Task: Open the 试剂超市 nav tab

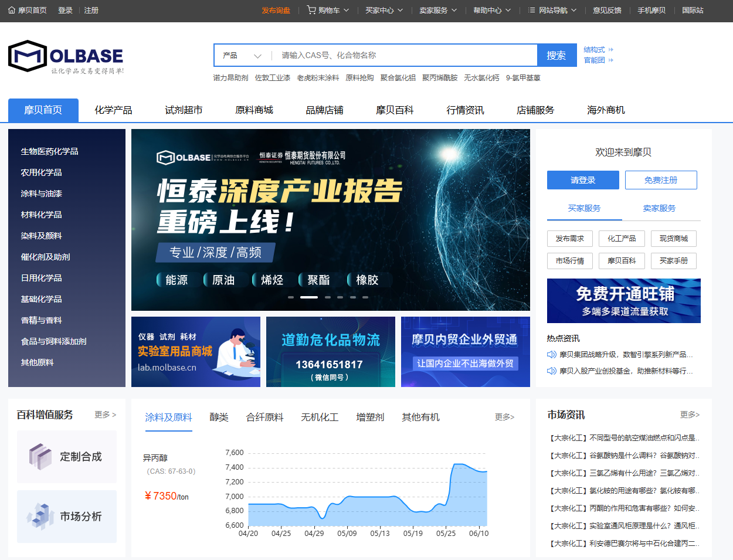Action: tap(184, 110)
